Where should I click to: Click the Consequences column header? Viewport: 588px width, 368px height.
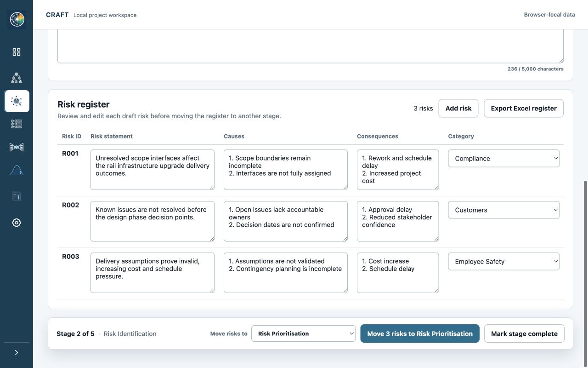click(378, 136)
